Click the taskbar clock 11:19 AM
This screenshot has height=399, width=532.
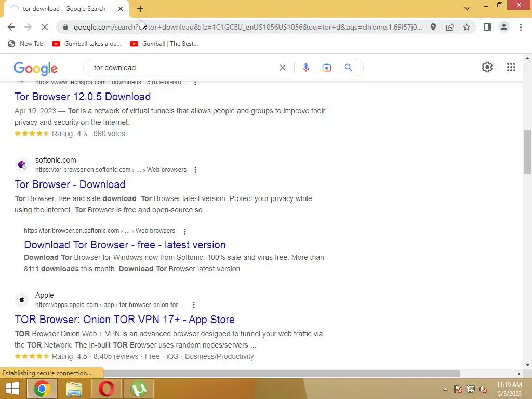pyautogui.click(x=509, y=385)
